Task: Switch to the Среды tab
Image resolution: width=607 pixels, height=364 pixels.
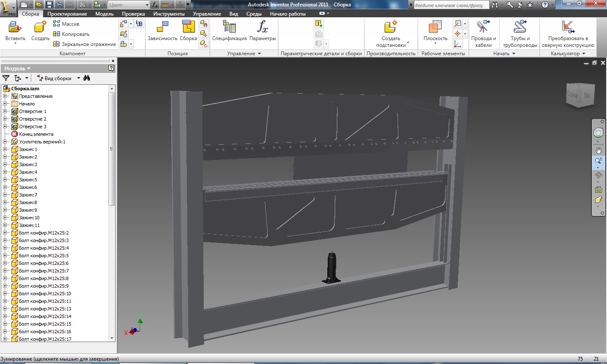Action: tap(254, 13)
